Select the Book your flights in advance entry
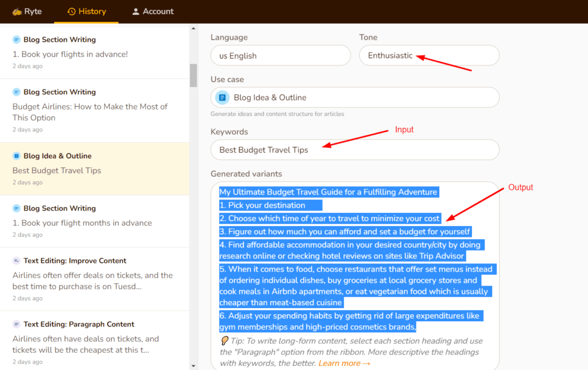This screenshot has height=370, width=588. 95,52
